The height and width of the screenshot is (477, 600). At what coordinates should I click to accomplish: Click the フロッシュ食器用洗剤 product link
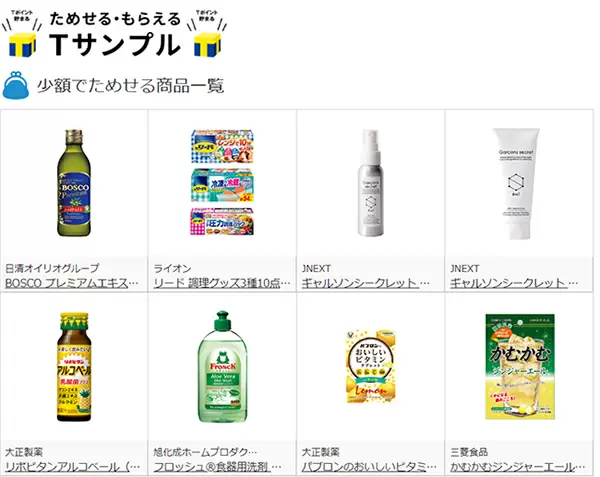pyautogui.click(x=217, y=467)
